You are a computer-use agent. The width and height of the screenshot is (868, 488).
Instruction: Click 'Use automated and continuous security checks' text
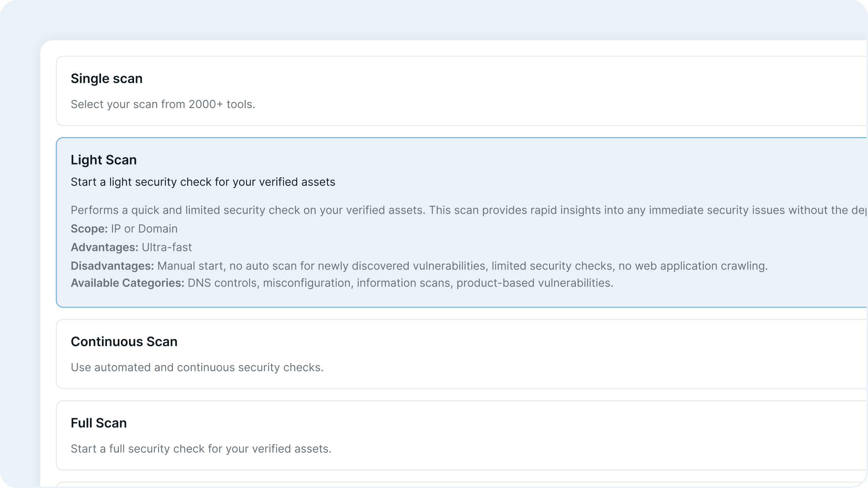pyautogui.click(x=197, y=368)
